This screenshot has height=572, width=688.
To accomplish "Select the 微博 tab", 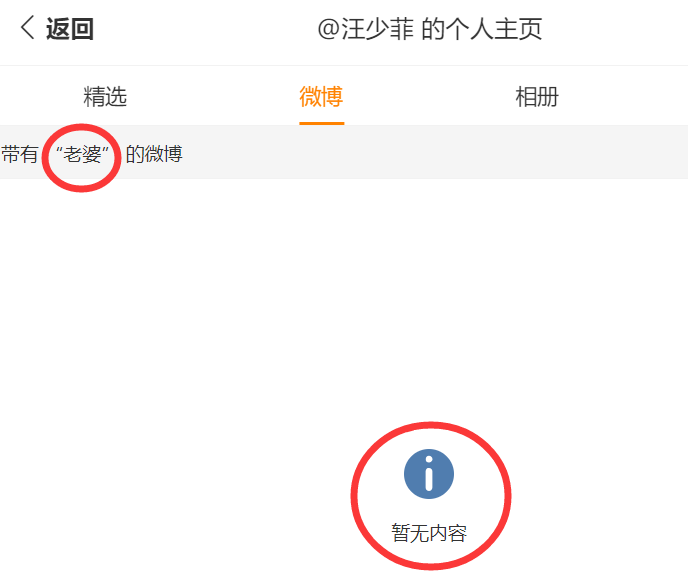I will click(x=321, y=96).
